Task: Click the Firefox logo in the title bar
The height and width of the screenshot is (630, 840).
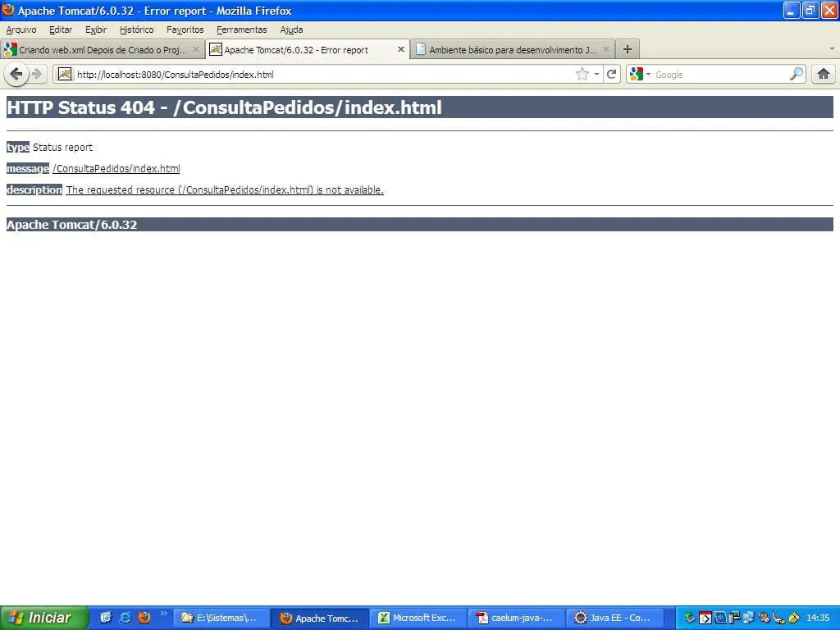Action: coord(8,10)
